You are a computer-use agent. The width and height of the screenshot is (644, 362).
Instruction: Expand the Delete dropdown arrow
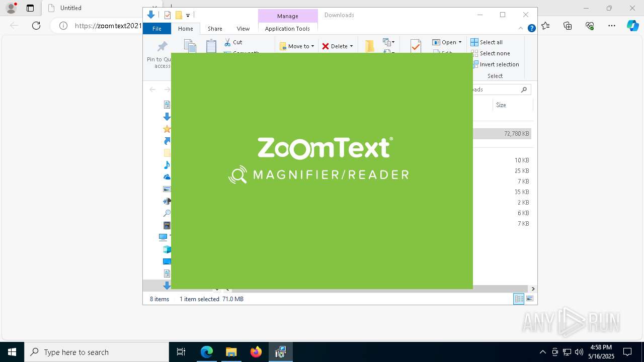[x=351, y=46]
